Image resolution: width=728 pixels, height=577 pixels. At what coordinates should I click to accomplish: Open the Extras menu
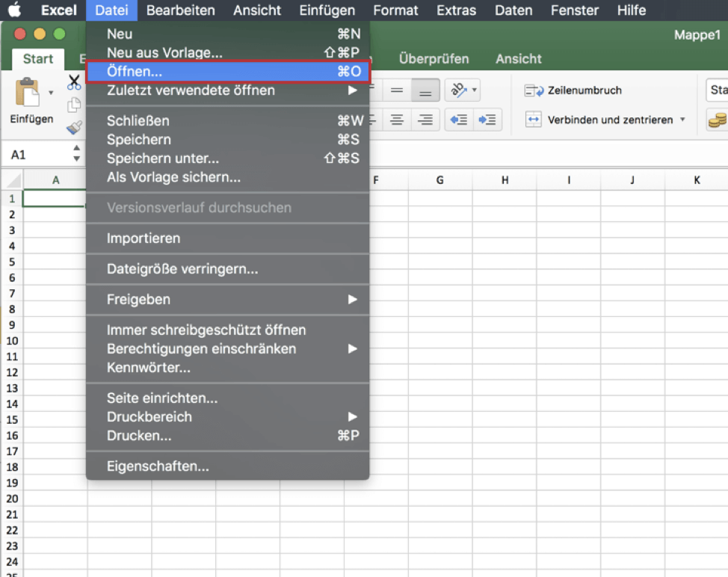457,10
